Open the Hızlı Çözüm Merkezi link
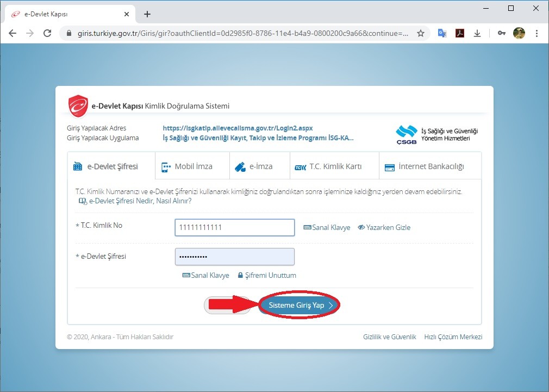The height and width of the screenshot is (392, 549). point(453,337)
